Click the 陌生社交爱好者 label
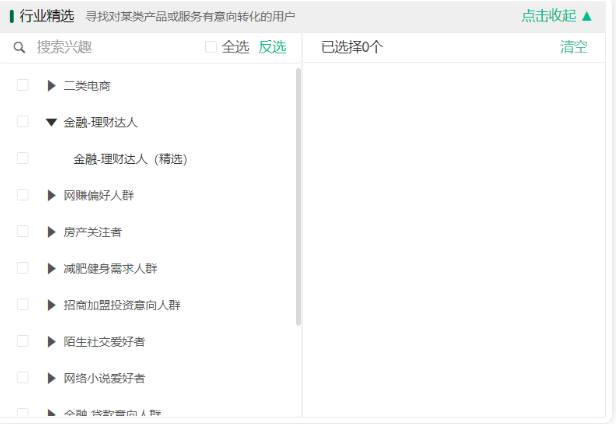Image resolution: width=616 pixels, height=424 pixels. coord(104,342)
